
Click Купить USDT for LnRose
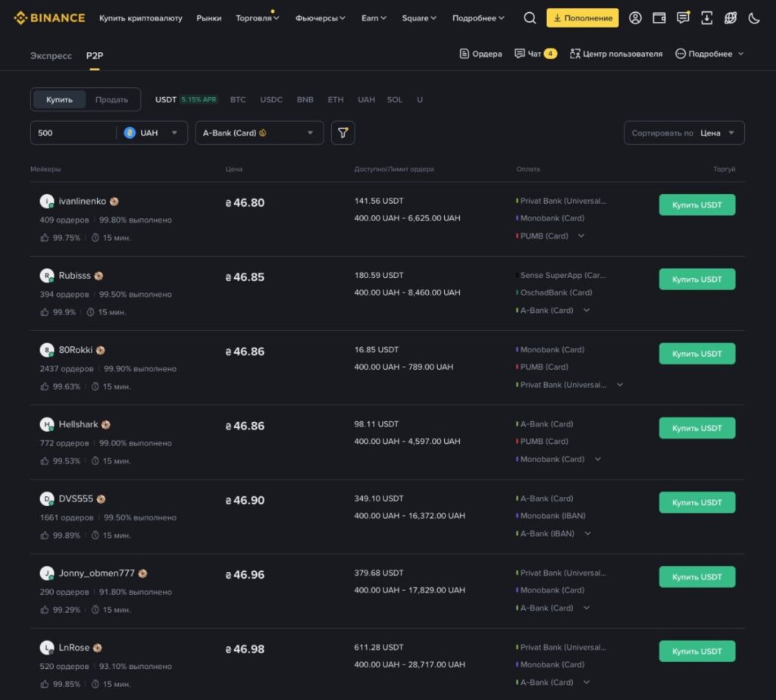coord(697,651)
